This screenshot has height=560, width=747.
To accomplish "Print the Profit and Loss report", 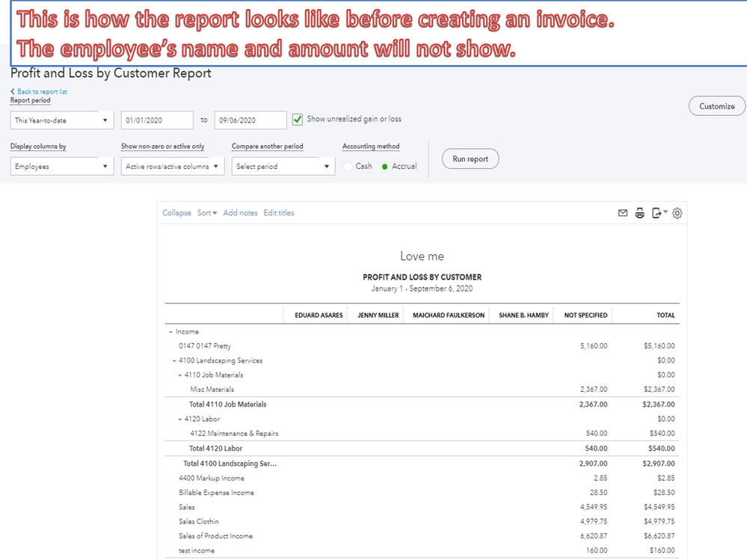I will [x=640, y=213].
